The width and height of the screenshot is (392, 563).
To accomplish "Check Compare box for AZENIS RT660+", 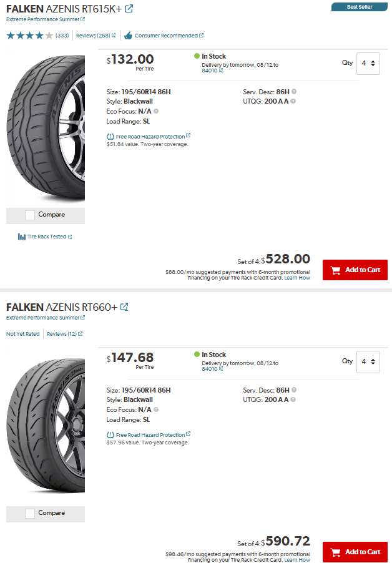I will click(30, 513).
